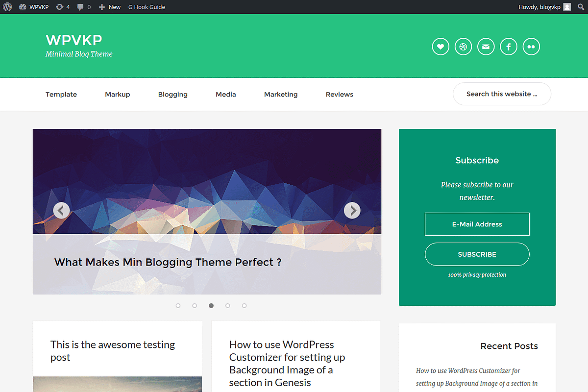
Task: Open the WordPress Customizer post title
Action: point(287,364)
